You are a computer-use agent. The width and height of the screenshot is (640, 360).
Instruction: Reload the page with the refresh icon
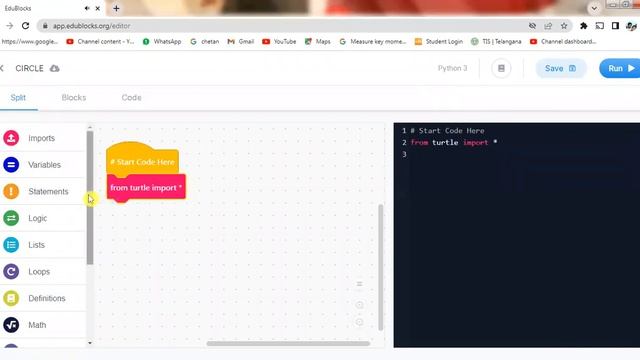pyautogui.click(x=25, y=26)
